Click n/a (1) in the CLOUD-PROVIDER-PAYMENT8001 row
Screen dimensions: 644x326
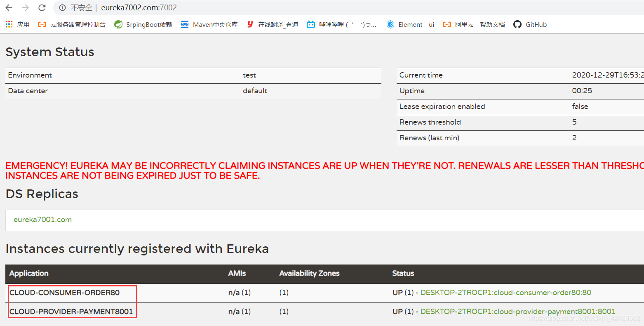click(x=240, y=311)
